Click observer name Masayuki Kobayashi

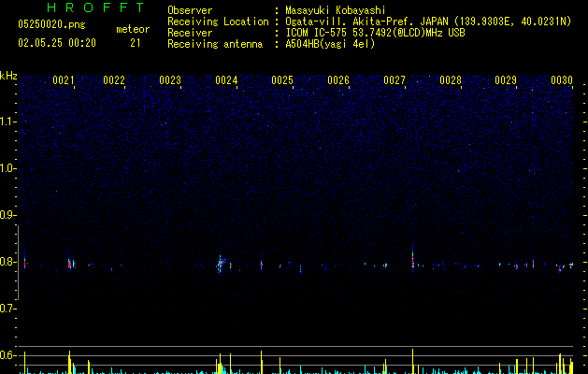tap(336, 10)
